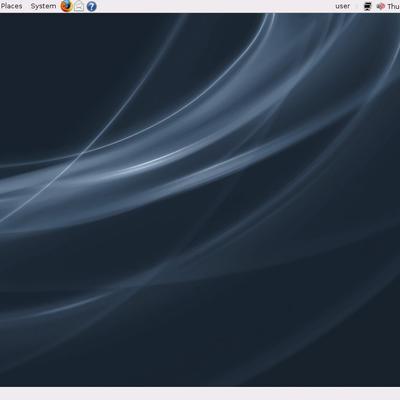Expand the Thu clock calendar

click(393, 6)
